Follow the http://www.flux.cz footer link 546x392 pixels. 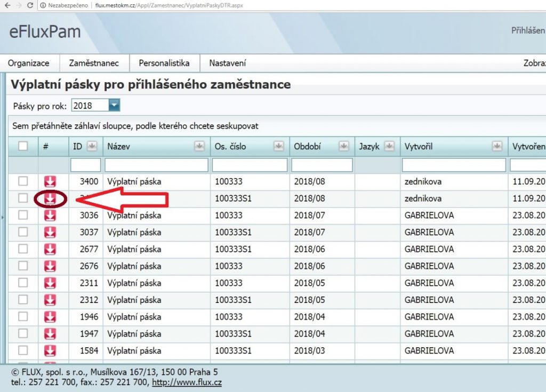point(187,382)
